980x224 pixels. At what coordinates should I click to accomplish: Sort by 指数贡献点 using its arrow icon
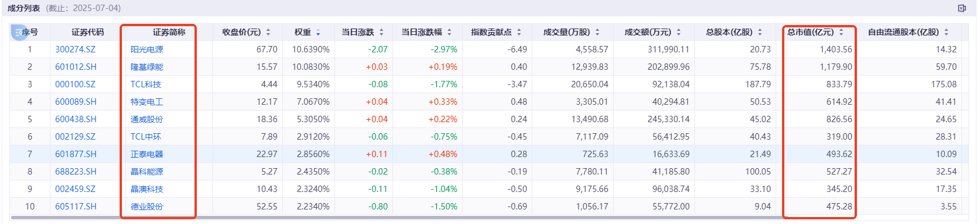tap(519, 32)
